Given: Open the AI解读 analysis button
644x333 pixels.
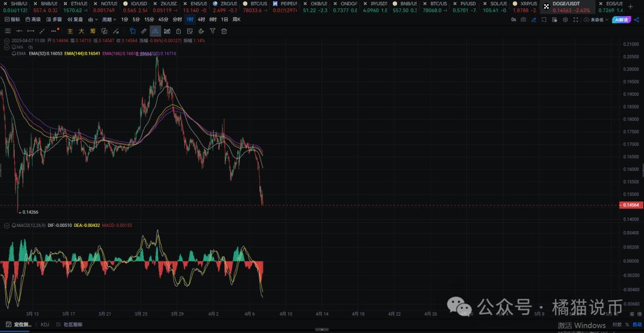Looking at the screenshot, I should (621, 19).
